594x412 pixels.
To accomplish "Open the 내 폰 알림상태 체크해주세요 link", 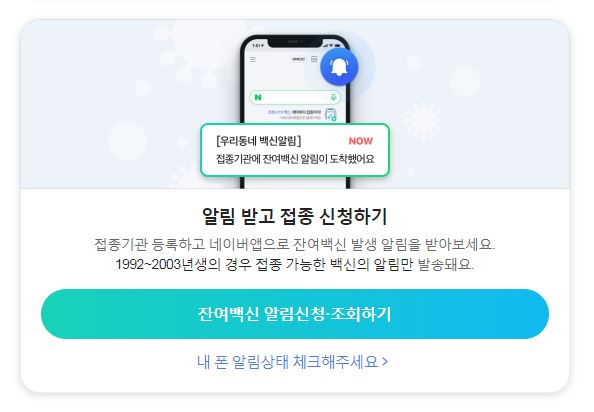I will (x=292, y=362).
